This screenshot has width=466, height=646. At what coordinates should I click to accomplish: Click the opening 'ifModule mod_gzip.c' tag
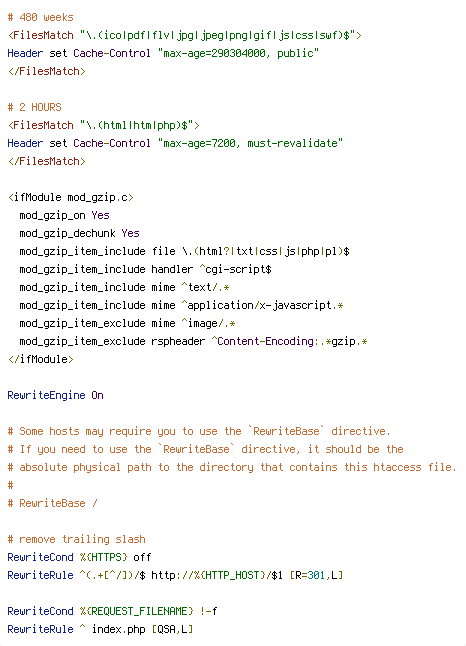coord(70,197)
